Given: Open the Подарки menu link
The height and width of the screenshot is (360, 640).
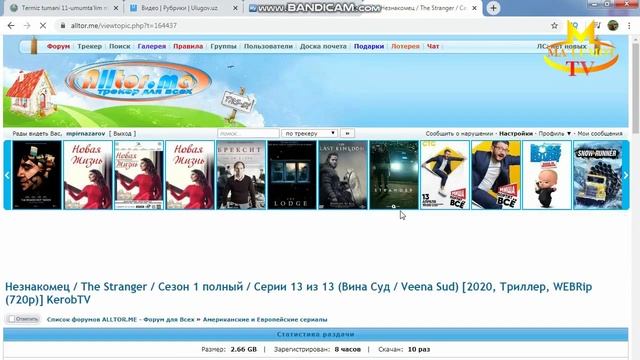Looking at the screenshot, I should tap(369, 46).
